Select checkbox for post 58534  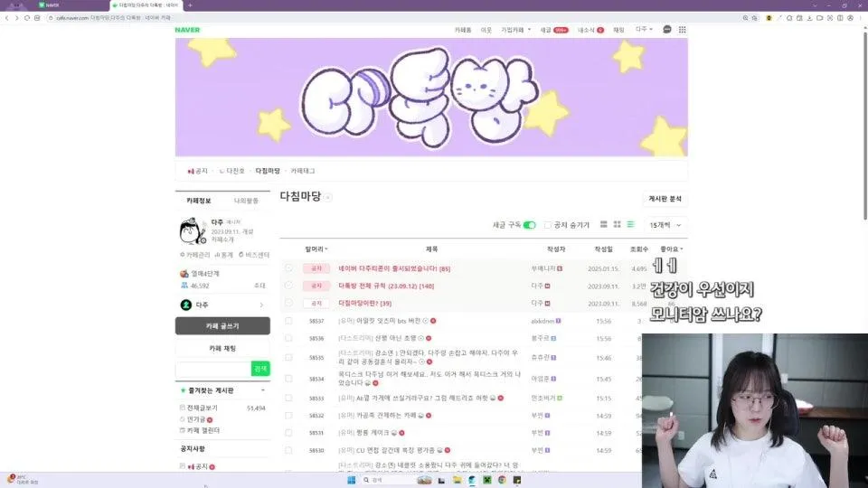[x=288, y=379]
